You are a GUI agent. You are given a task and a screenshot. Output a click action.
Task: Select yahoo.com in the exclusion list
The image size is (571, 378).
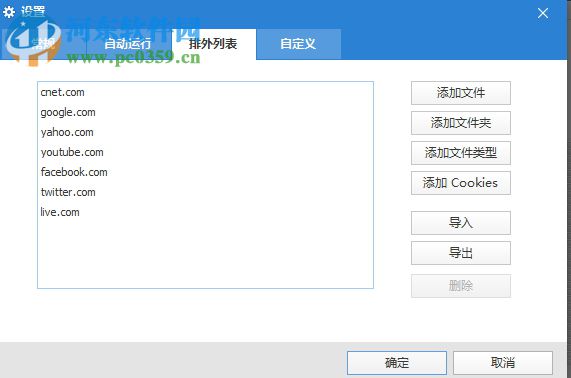(x=205, y=132)
